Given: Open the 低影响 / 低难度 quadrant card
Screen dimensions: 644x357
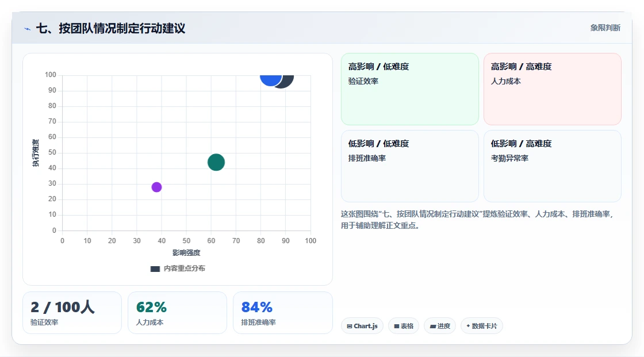Looking at the screenshot, I should click(x=410, y=166).
